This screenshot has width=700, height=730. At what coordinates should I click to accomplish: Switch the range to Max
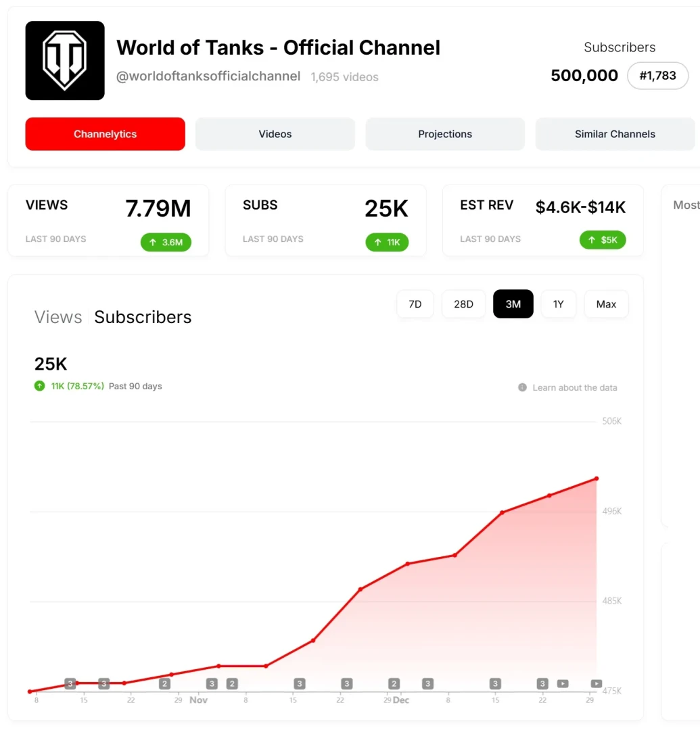[x=606, y=304]
